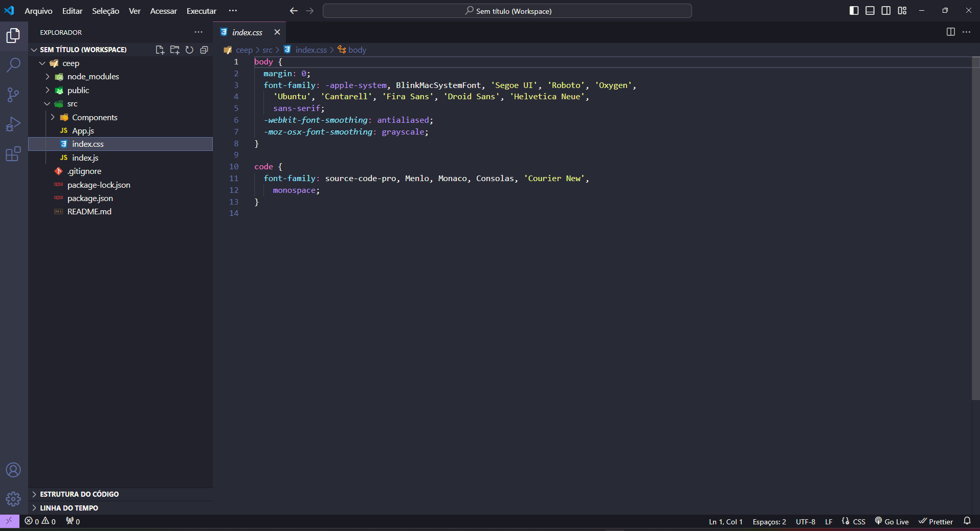Open the Source Control view

pyautogui.click(x=13, y=95)
